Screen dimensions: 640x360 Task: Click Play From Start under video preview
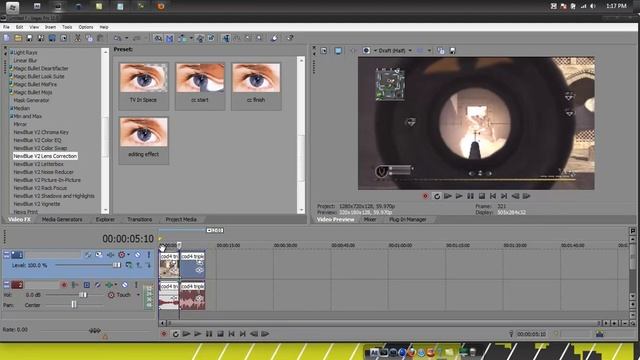point(448,196)
